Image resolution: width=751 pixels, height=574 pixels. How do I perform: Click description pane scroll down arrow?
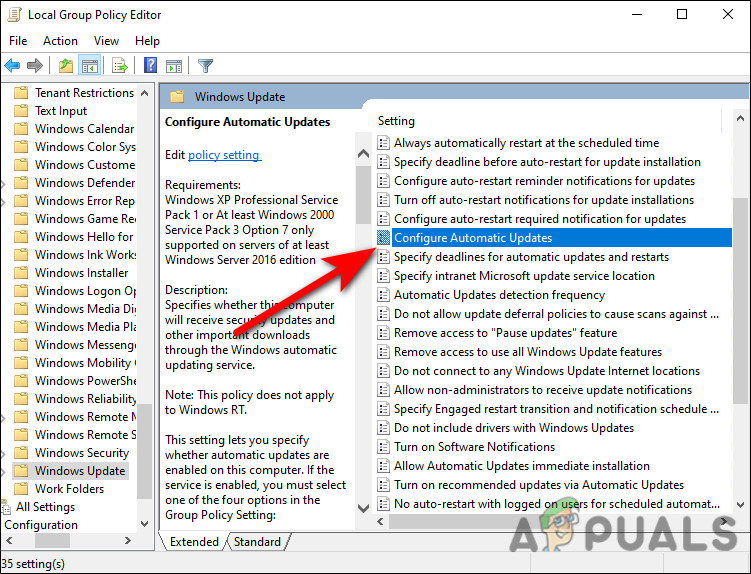click(x=364, y=508)
